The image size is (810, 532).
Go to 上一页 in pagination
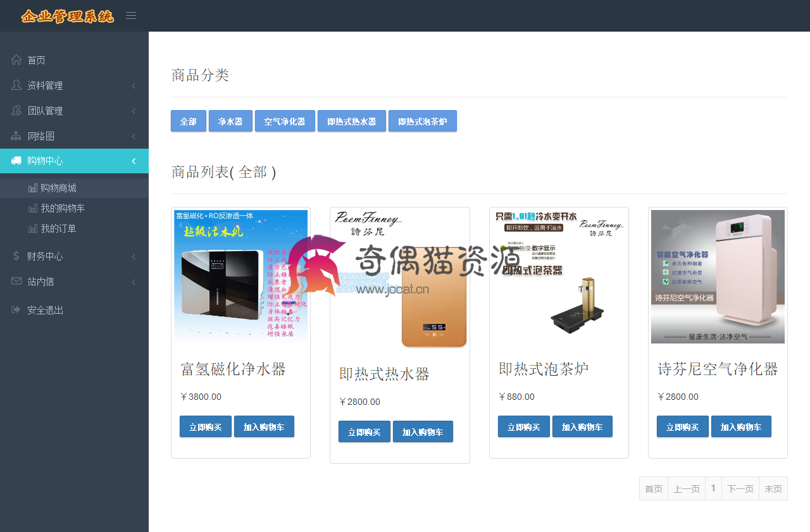coord(687,488)
